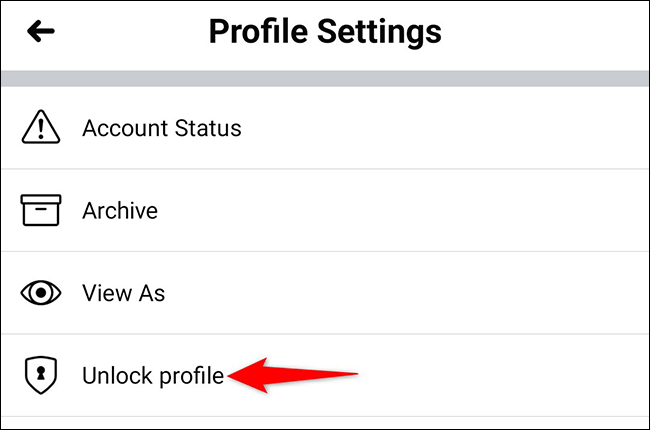Click the View As eye icon
The width and height of the screenshot is (650, 430).
pyautogui.click(x=41, y=293)
